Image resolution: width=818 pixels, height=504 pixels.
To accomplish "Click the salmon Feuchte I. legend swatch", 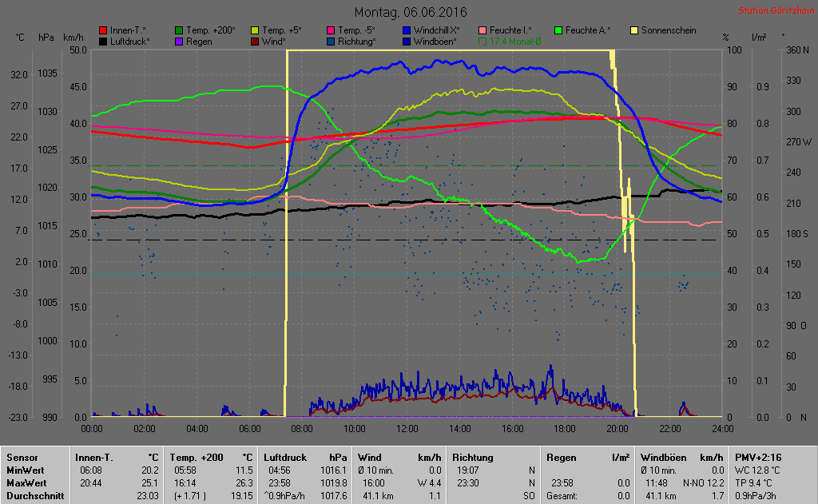I will [x=482, y=31].
